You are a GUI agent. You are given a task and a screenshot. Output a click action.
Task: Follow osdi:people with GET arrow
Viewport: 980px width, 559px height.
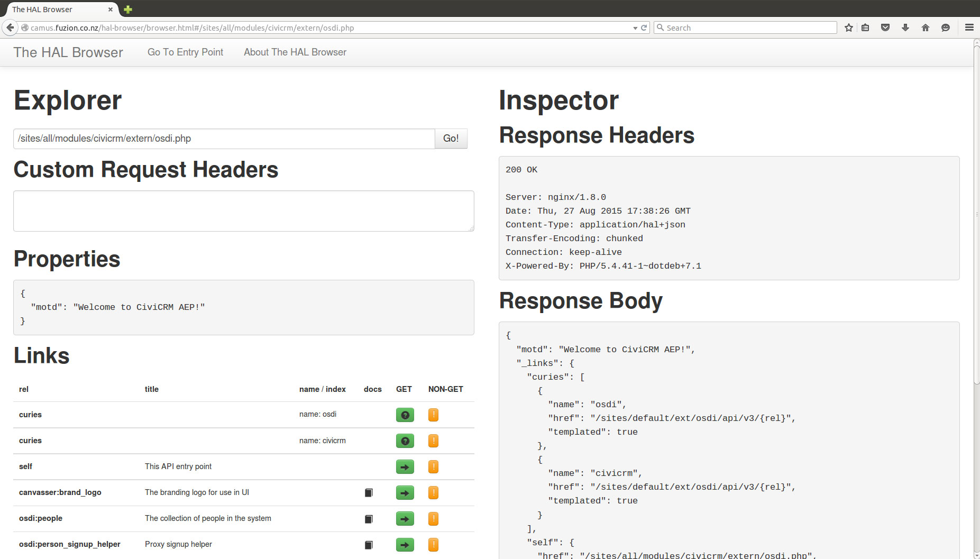click(x=405, y=519)
